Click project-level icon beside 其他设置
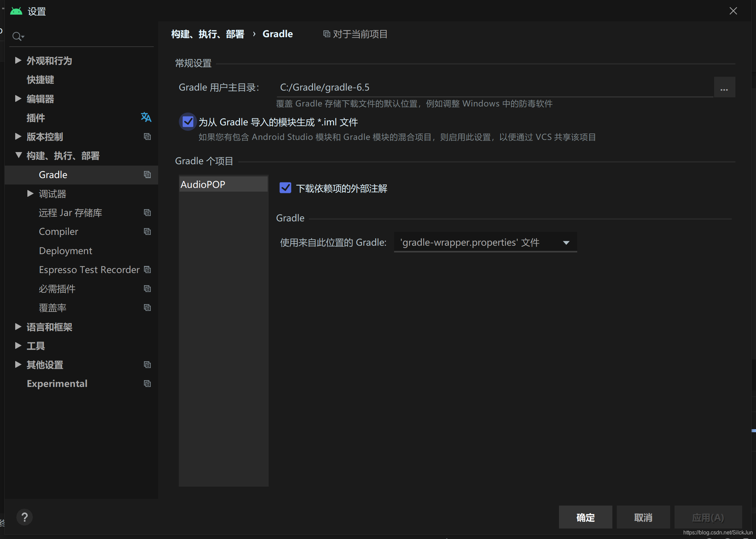Image resolution: width=756 pixels, height=539 pixels. [147, 365]
